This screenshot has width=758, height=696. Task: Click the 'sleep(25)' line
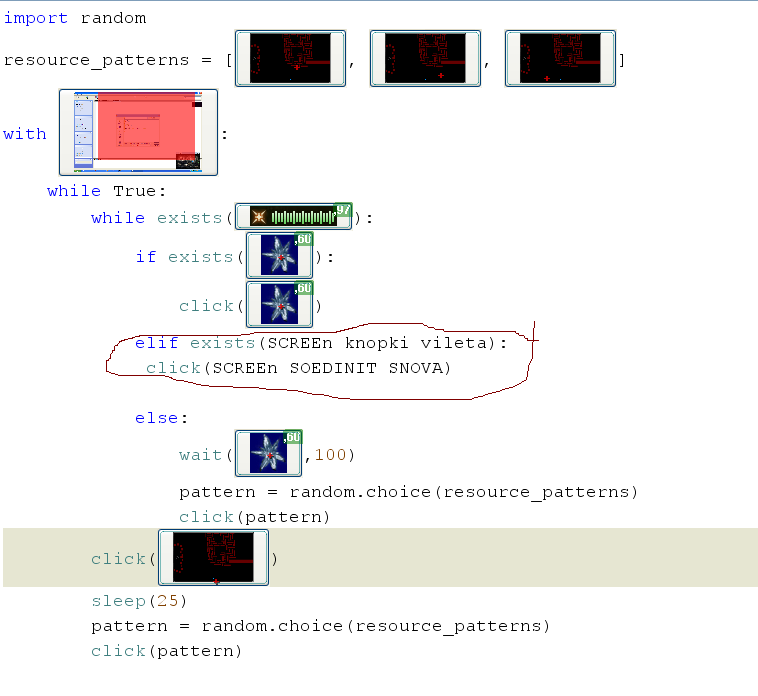[139, 601]
